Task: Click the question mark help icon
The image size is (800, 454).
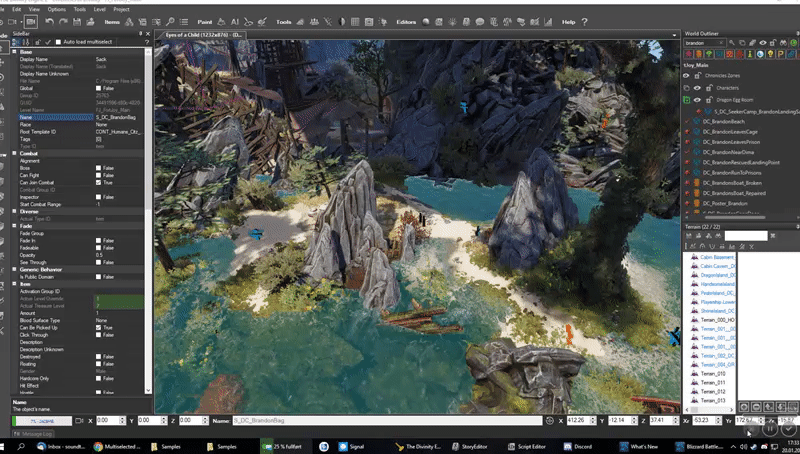Action: (584, 22)
